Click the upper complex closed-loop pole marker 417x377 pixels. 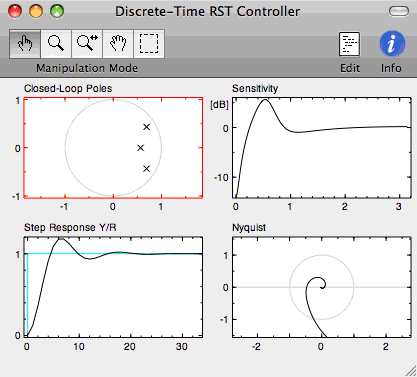point(147,127)
